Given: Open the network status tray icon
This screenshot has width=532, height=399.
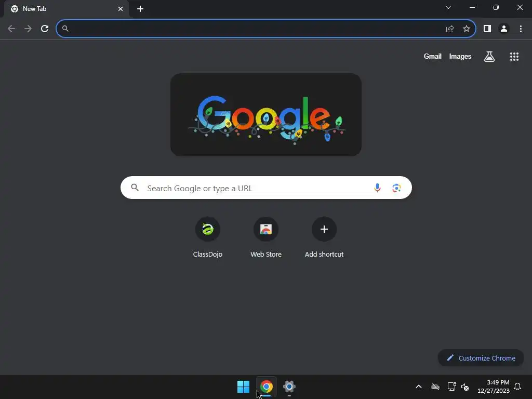Looking at the screenshot, I should (451, 387).
